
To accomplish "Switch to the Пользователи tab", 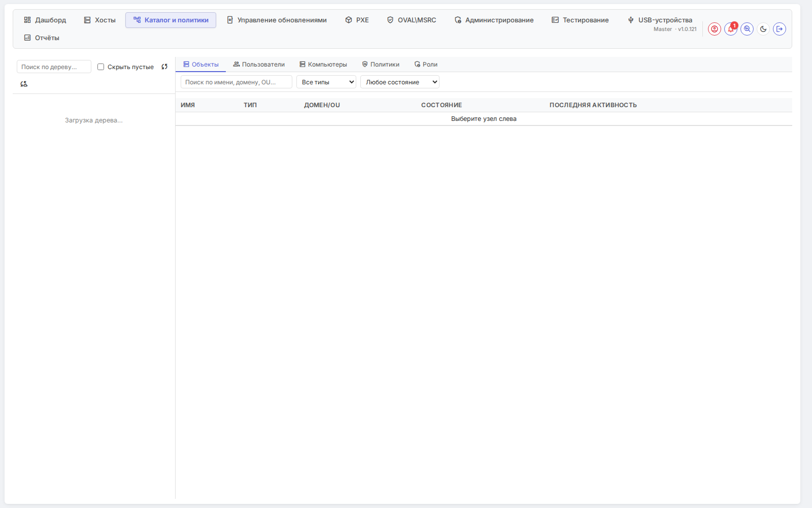I will click(x=259, y=65).
